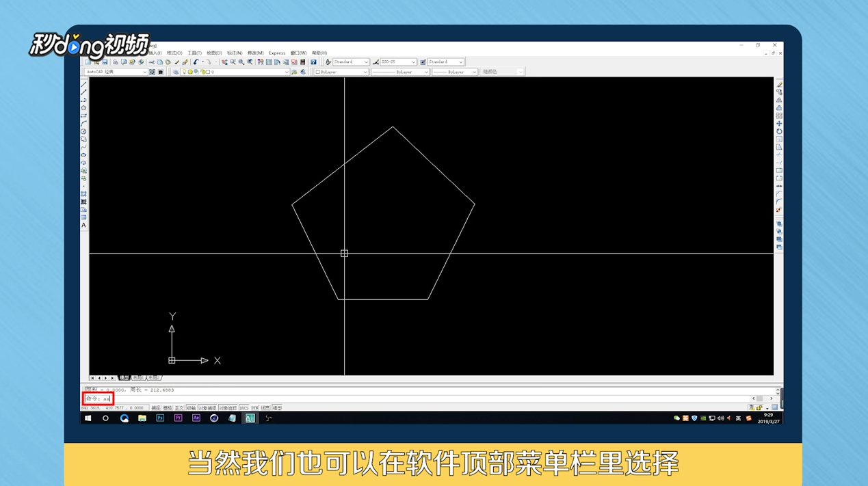
Task: Click the coordinates display in status bar
Action: click(114, 408)
